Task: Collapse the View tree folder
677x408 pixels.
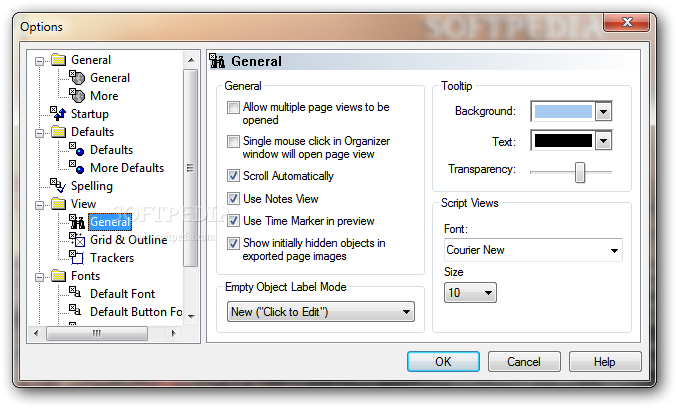Action: click(x=39, y=205)
